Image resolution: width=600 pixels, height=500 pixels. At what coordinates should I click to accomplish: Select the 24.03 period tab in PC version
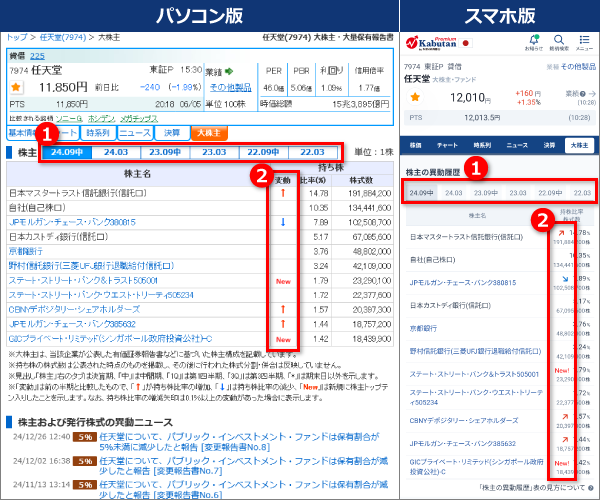tap(116, 152)
